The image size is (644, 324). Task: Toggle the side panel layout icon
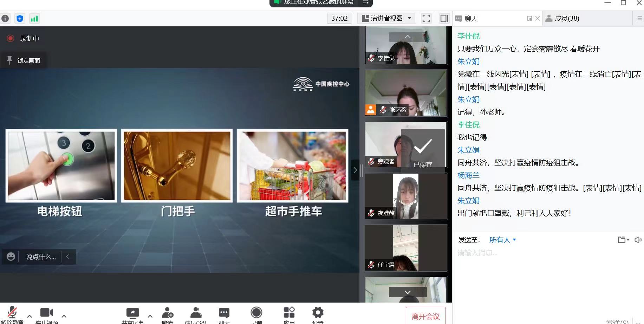coord(444,19)
